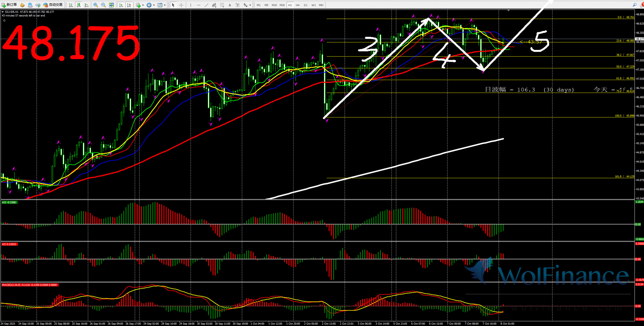Switch chart to bar chart style
This screenshot has width=644, height=326.
71,5
